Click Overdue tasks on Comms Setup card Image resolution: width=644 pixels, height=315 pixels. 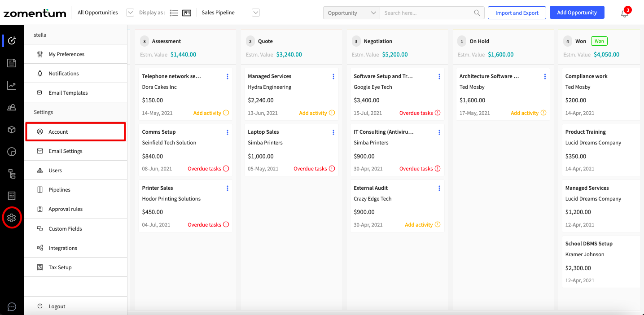(x=208, y=169)
